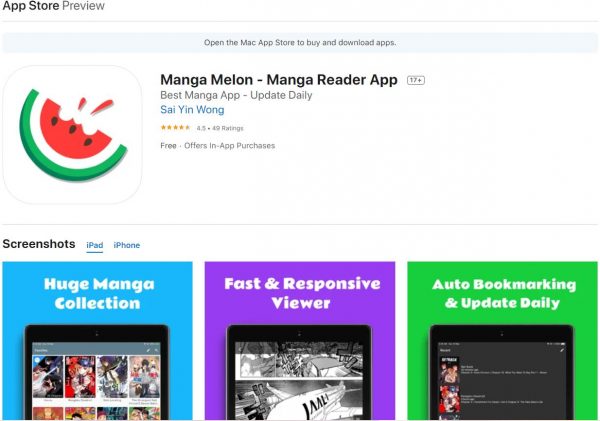Open the Huge Manga Collection screenshot
Image resolution: width=600 pixels, height=421 pixels.
tap(98, 341)
